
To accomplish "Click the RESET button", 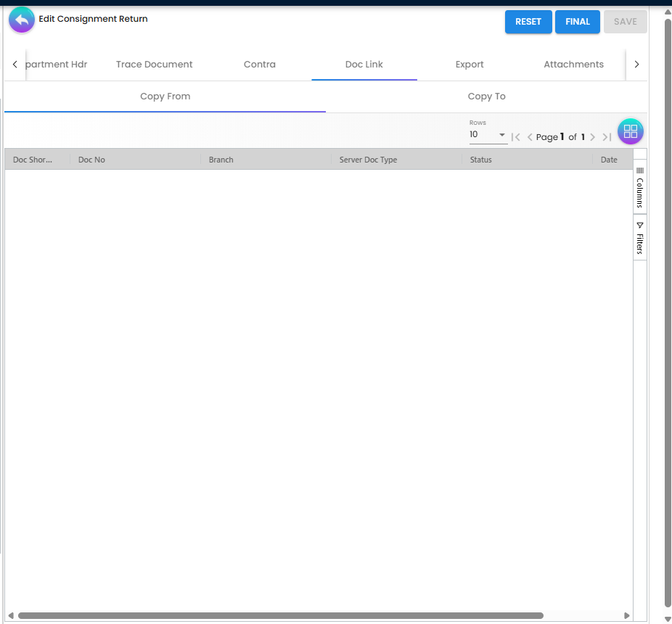I will tap(528, 22).
